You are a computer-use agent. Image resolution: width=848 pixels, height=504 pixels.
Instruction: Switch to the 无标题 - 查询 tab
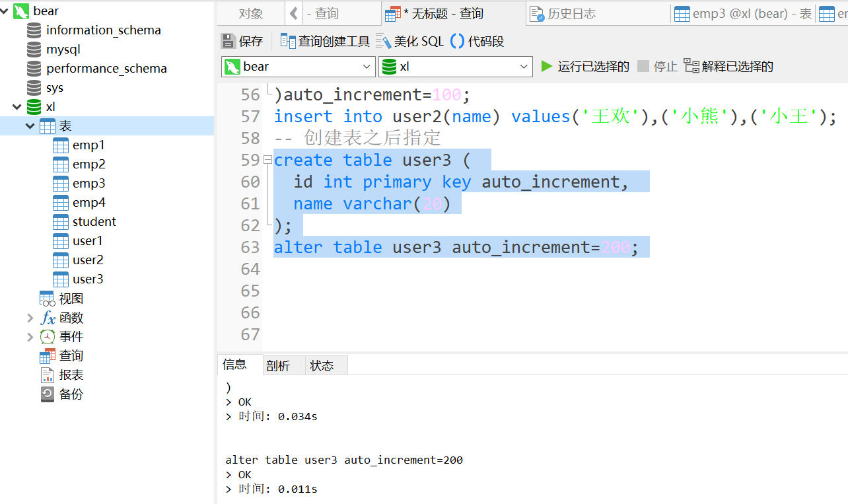tap(454, 13)
